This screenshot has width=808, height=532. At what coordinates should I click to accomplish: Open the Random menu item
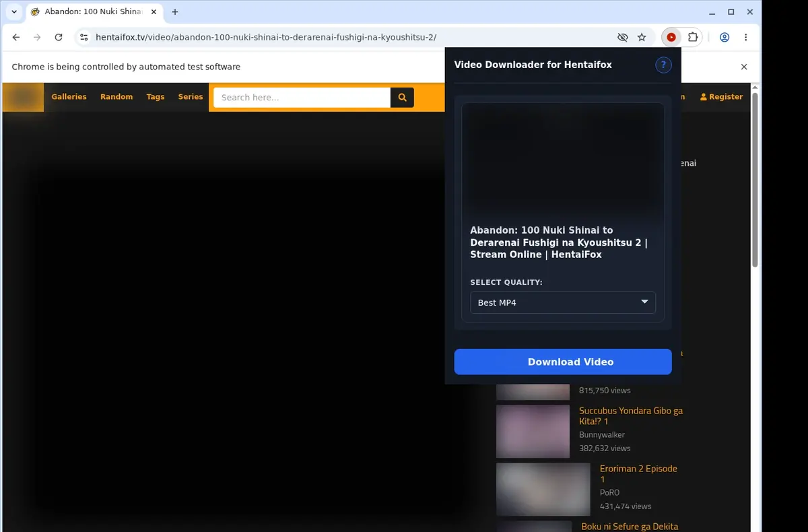(116, 97)
